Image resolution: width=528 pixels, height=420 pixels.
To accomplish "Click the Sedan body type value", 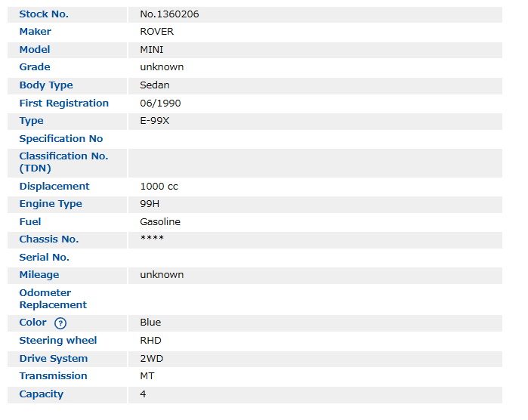I will pyautogui.click(x=155, y=85).
